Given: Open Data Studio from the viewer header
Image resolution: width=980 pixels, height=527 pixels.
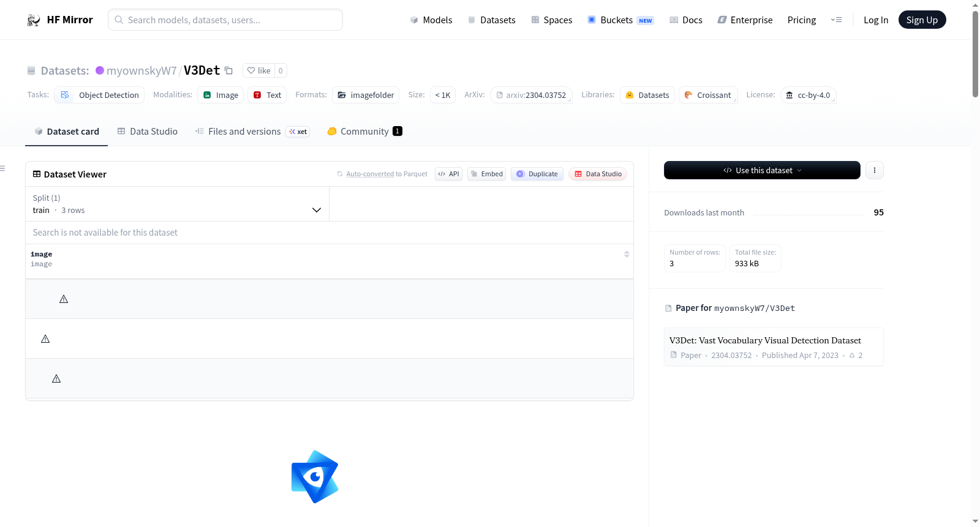Looking at the screenshot, I should tap(598, 174).
